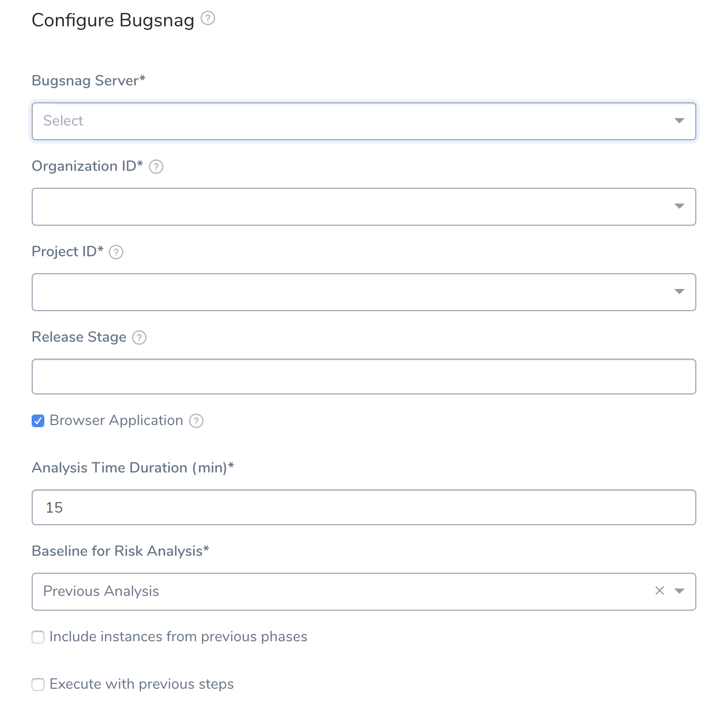Open help icon beside Configure Bugsnag title
This screenshot has width=728, height=713.
(208, 18)
